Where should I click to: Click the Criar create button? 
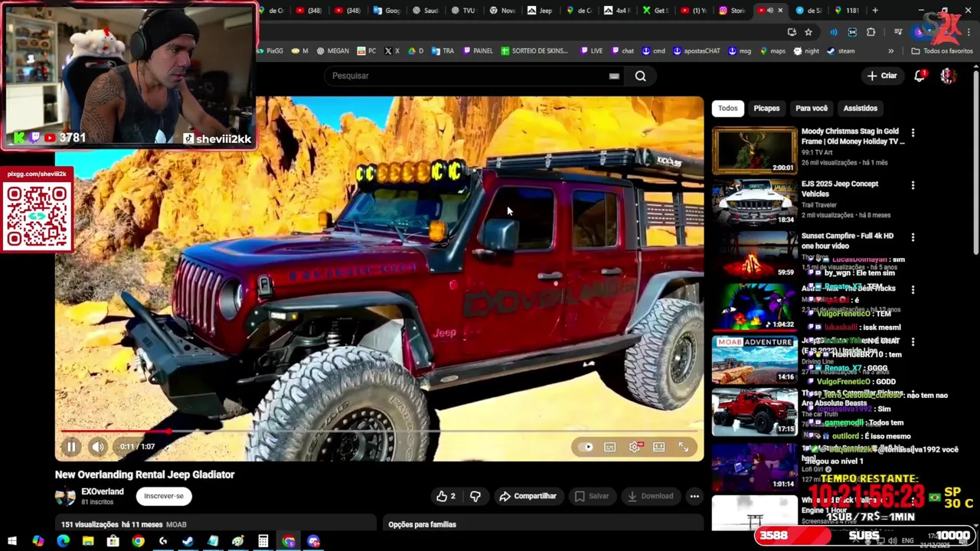(882, 76)
